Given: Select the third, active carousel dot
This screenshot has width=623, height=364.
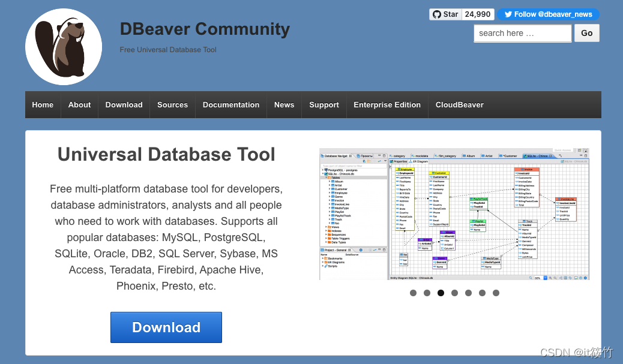Looking at the screenshot, I should tap(441, 293).
